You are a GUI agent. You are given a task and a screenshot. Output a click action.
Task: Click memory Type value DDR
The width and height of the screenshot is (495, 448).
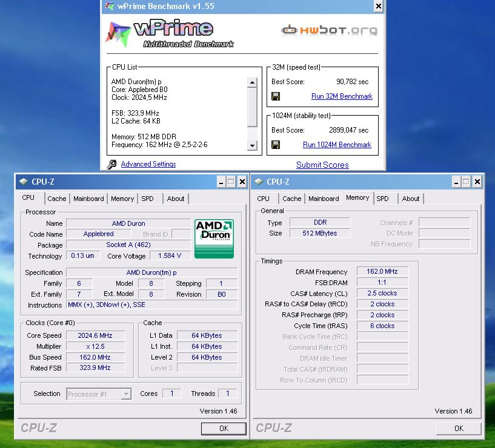click(320, 222)
